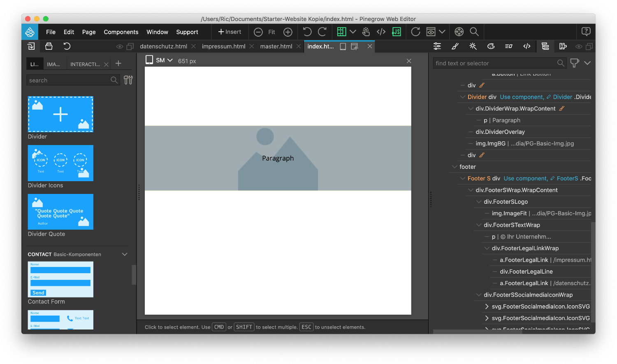Toggle the green JS icon
This screenshot has height=364, width=617.
pos(397,32)
